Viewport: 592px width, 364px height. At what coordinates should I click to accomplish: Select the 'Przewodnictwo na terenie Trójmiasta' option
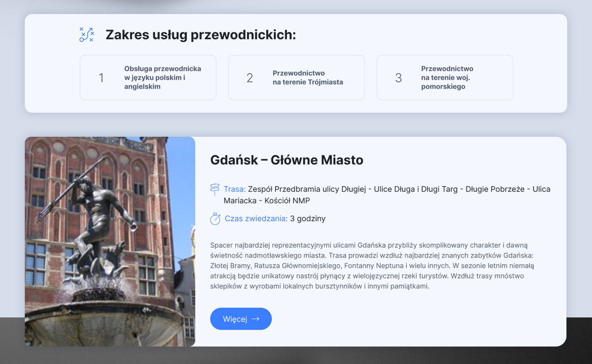(296, 78)
